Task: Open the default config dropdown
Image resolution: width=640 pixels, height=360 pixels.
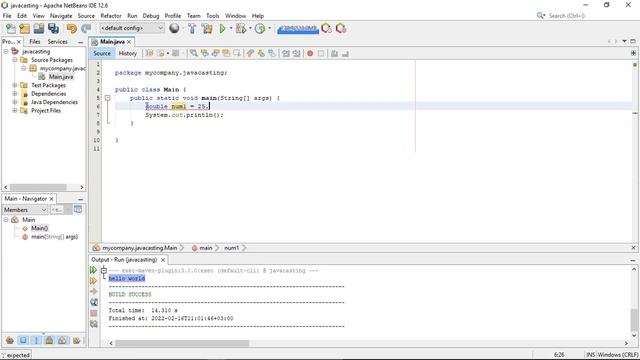Action: [x=132, y=28]
